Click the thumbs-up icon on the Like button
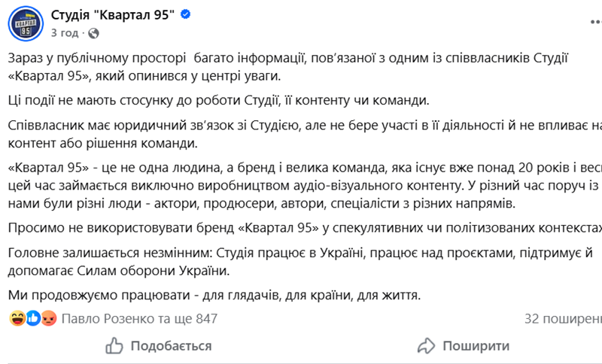The image size is (602, 364). pos(114,346)
